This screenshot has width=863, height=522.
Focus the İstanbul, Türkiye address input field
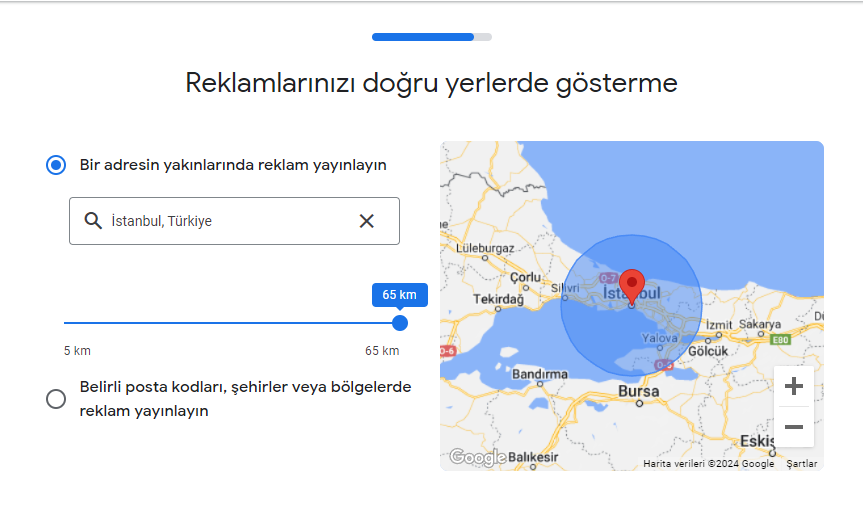230,221
